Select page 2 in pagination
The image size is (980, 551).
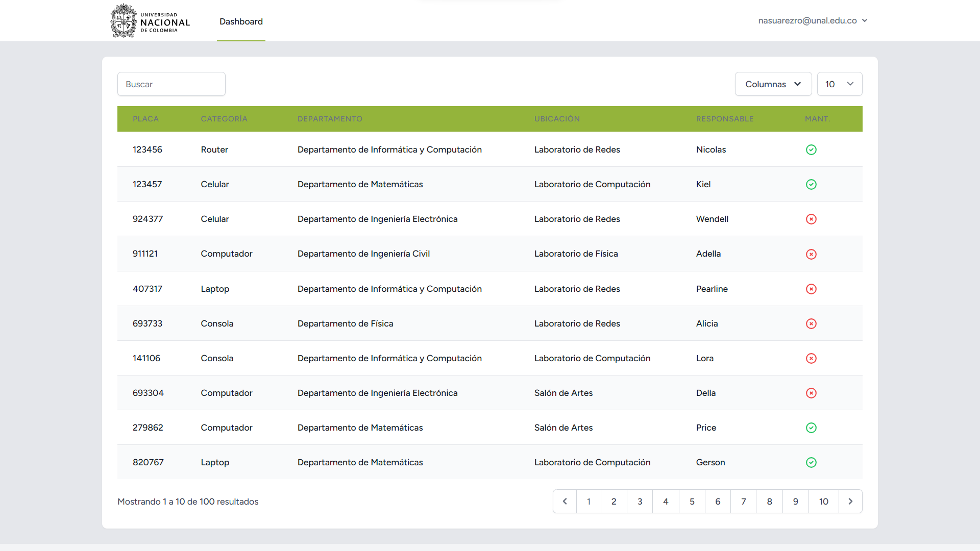pyautogui.click(x=614, y=502)
